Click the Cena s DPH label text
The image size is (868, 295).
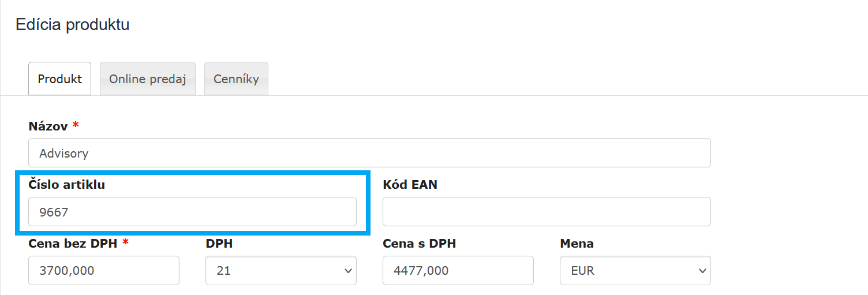click(419, 244)
